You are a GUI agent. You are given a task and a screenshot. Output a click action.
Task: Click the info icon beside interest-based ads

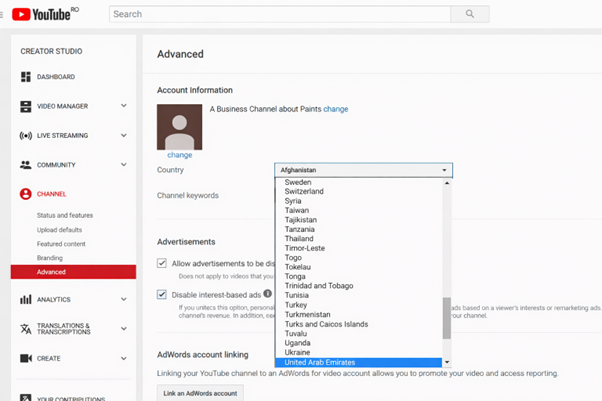pyautogui.click(x=268, y=294)
